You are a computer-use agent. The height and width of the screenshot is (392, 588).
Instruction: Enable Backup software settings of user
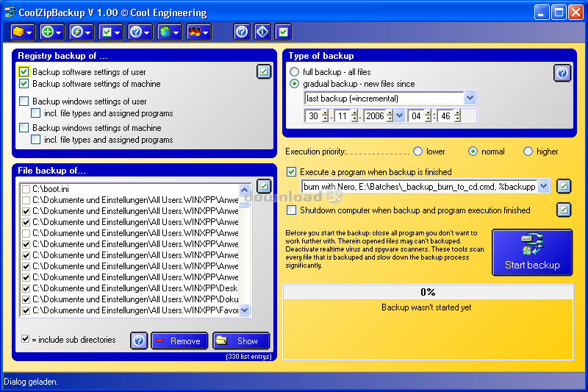click(24, 71)
